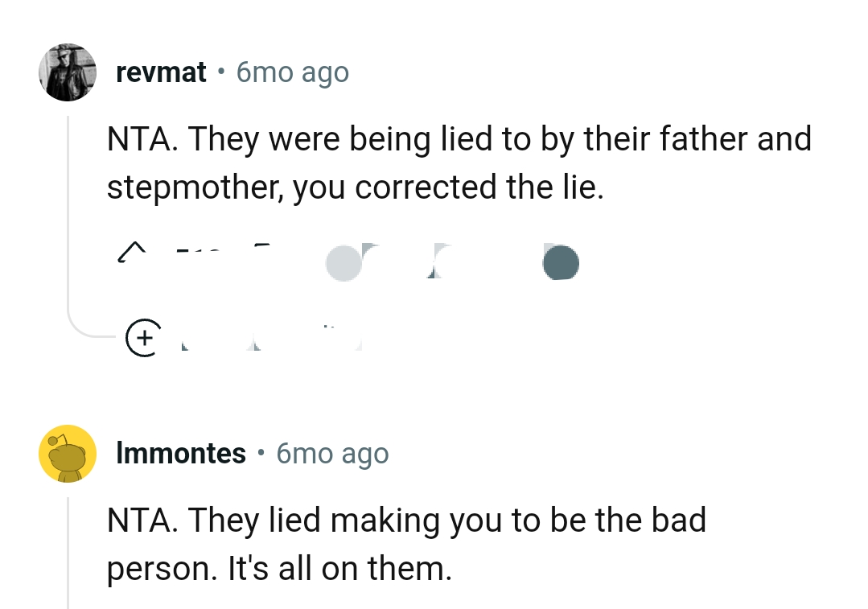
Task: Select the dark teal circular icon
Action: tap(561, 262)
